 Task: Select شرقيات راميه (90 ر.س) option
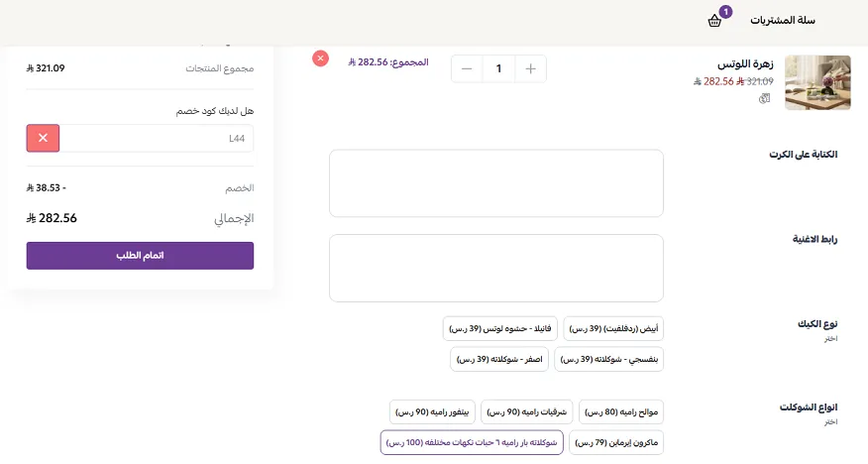pyautogui.click(x=526, y=412)
